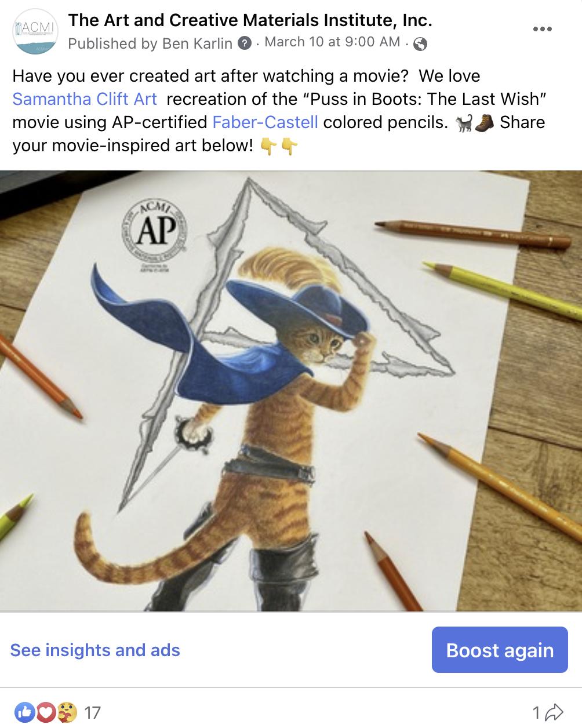This screenshot has height=728, width=582.
Task: Open the three-dot post options menu
Action: click(x=542, y=29)
